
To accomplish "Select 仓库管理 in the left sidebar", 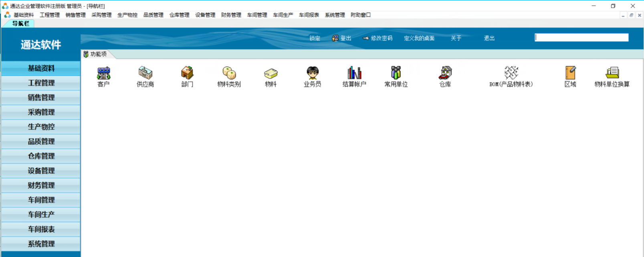I will 41,156.
